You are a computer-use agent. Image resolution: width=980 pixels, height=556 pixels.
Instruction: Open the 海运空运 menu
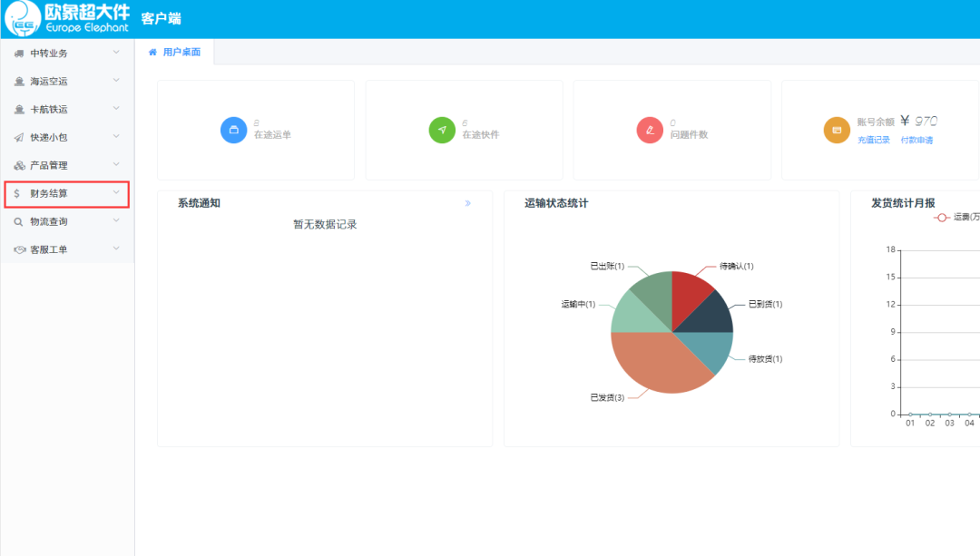(x=67, y=82)
